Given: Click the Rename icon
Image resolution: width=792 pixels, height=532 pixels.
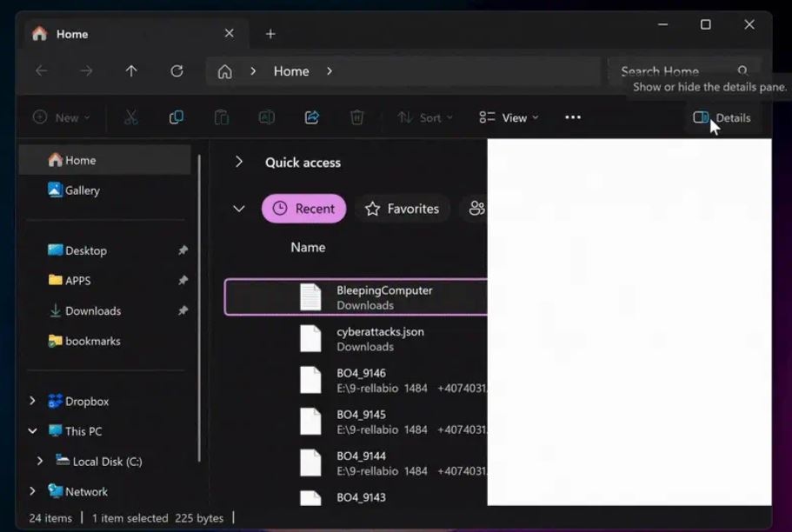Looking at the screenshot, I should (x=267, y=116).
